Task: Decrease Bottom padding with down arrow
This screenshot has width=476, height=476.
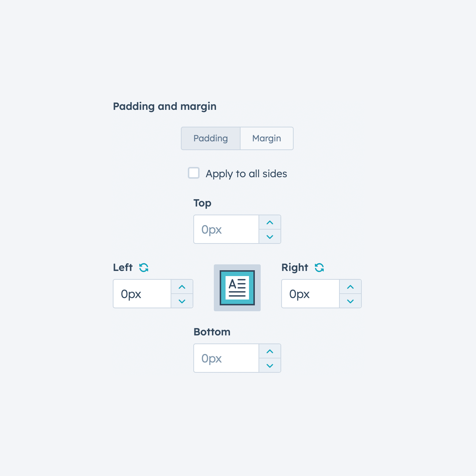Action: coord(270,365)
